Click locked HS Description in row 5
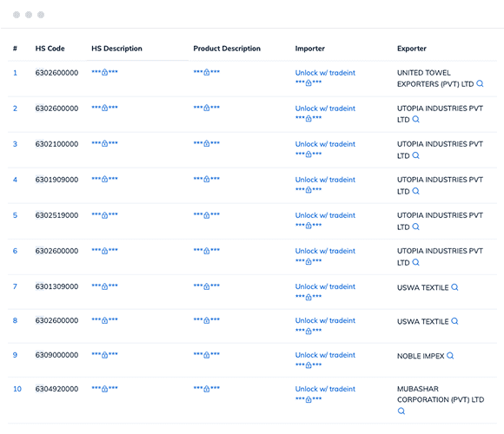The image size is (504, 434). pos(104,215)
